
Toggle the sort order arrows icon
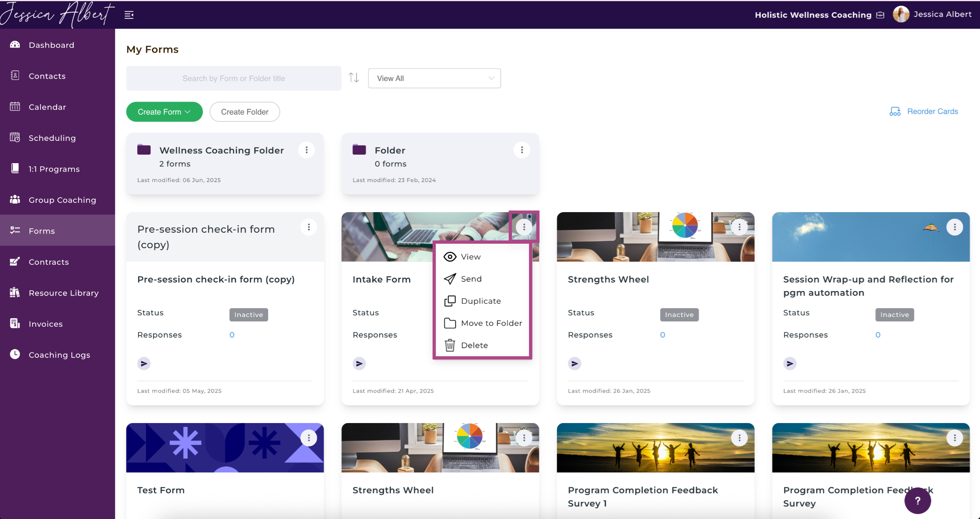pos(354,78)
